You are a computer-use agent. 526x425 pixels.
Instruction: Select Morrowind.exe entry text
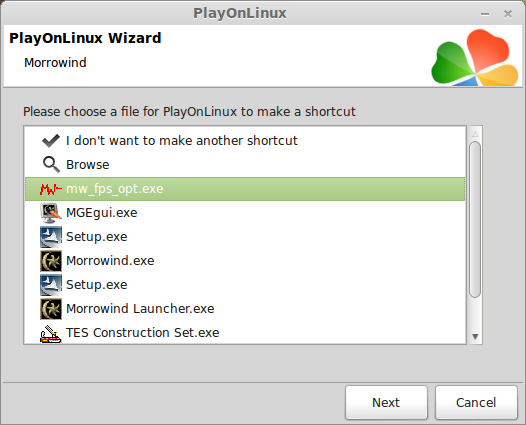pyautogui.click(x=110, y=261)
